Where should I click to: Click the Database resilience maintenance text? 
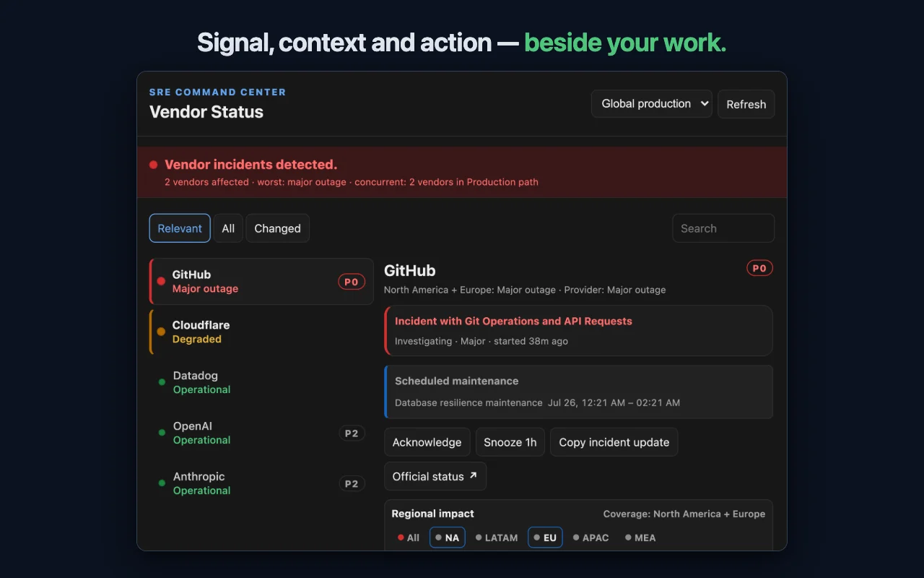tap(468, 402)
